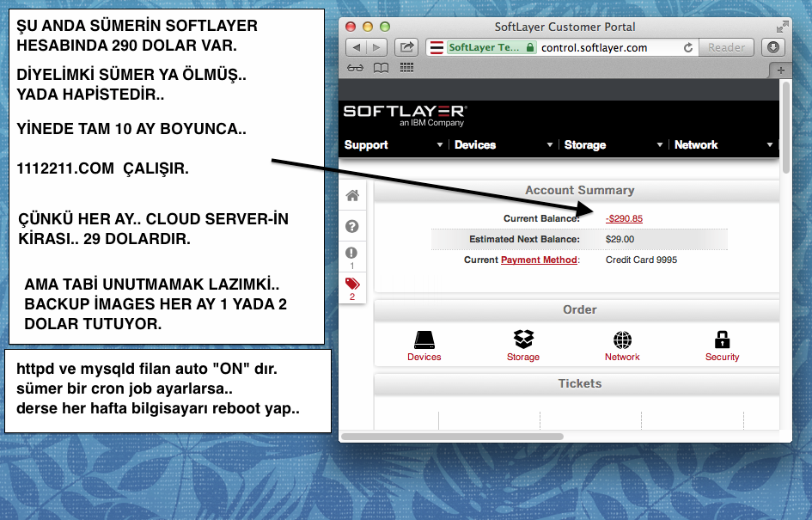Viewport: 812px width, 520px height.
Task: Click the -$290.85 balance link
Action: click(x=624, y=218)
